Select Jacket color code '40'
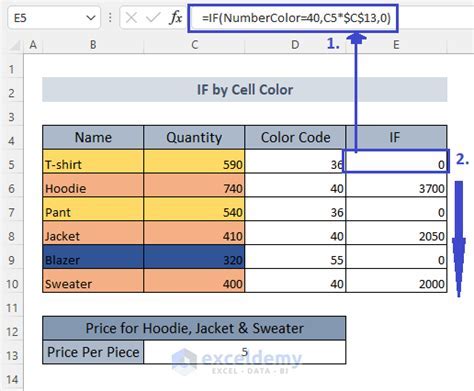This screenshot has height=391, width=474. point(295,233)
